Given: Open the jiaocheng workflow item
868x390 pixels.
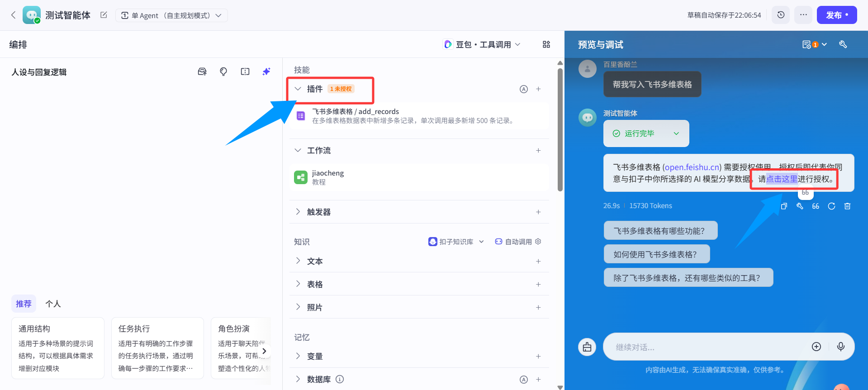Looking at the screenshot, I should 419,177.
